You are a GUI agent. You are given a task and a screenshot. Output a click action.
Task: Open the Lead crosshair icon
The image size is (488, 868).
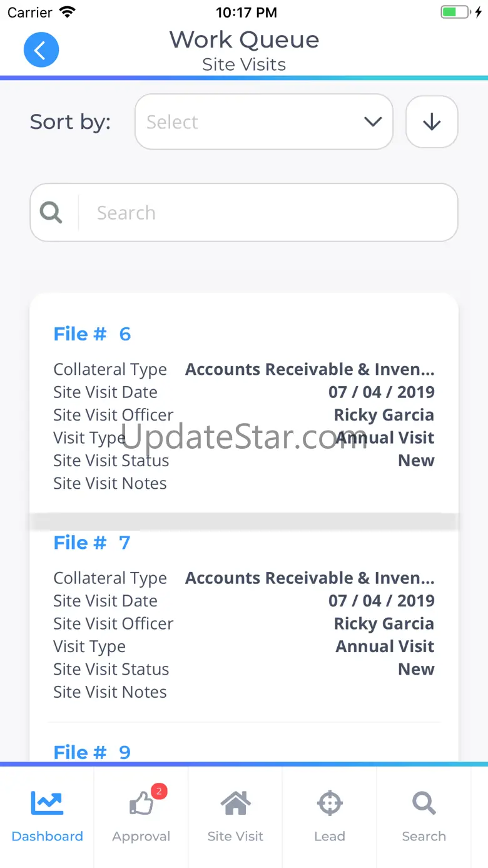[x=330, y=803]
